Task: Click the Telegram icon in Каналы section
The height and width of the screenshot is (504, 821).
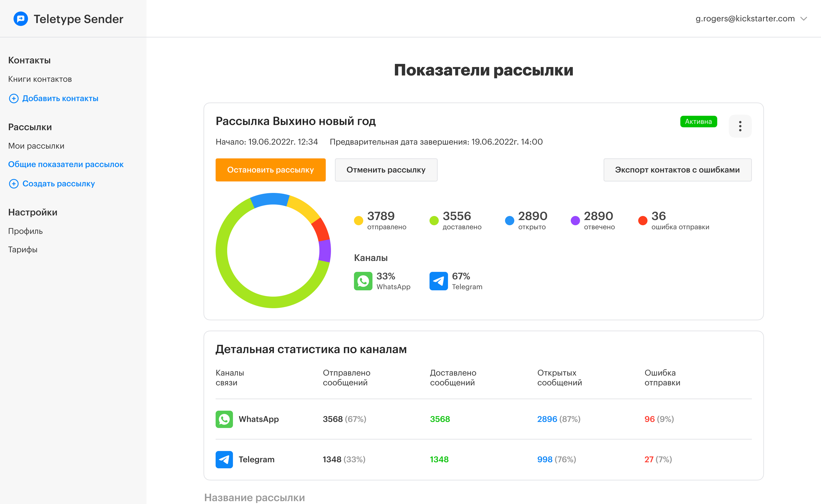Action: coord(438,281)
